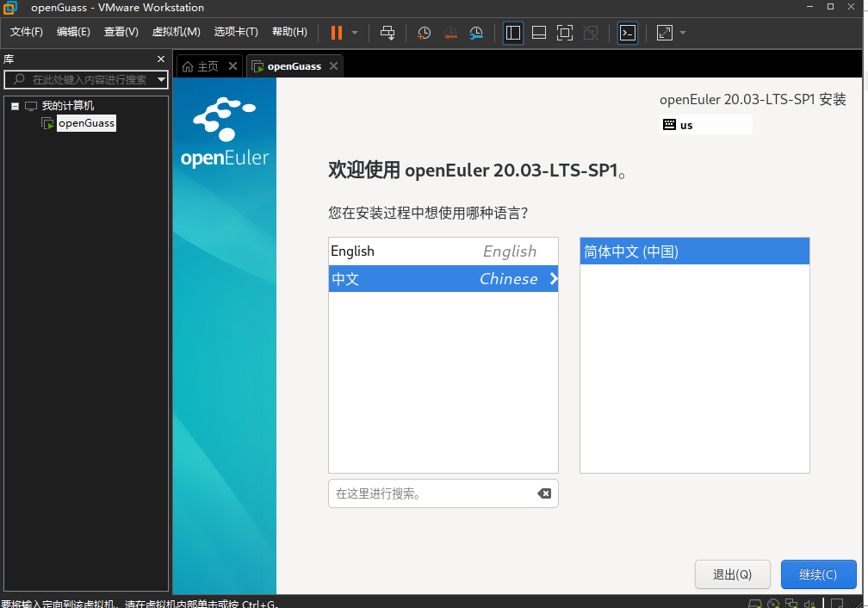Minimize the VMware Workstation window
The width and height of the screenshot is (868, 608).
tap(809, 7)
